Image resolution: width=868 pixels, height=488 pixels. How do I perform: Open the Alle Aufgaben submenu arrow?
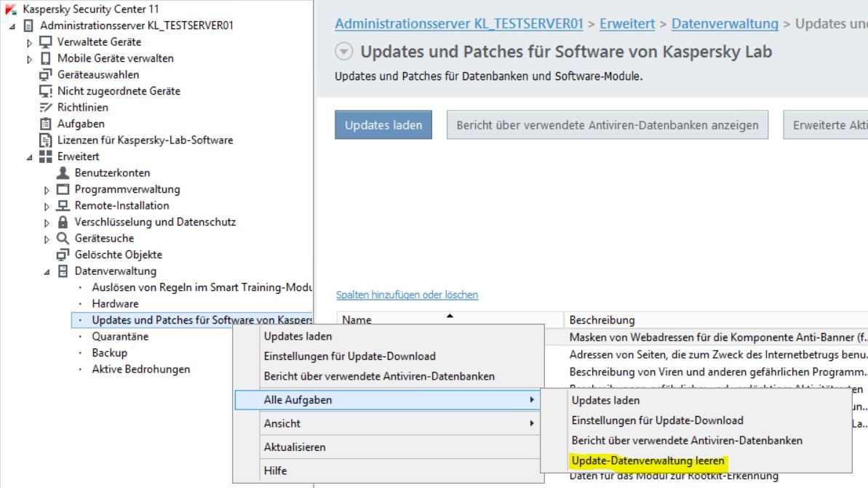[x=531, y=399]
